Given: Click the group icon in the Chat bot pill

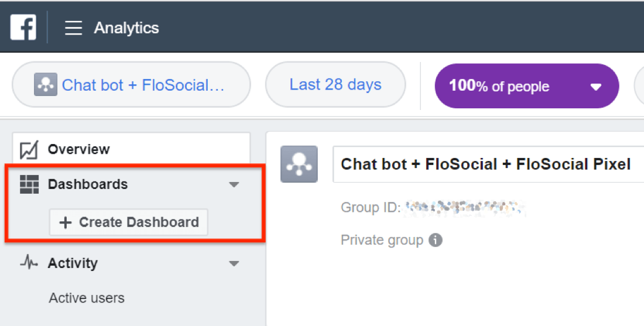Looking at the screenshot, I should click(45, 85).
